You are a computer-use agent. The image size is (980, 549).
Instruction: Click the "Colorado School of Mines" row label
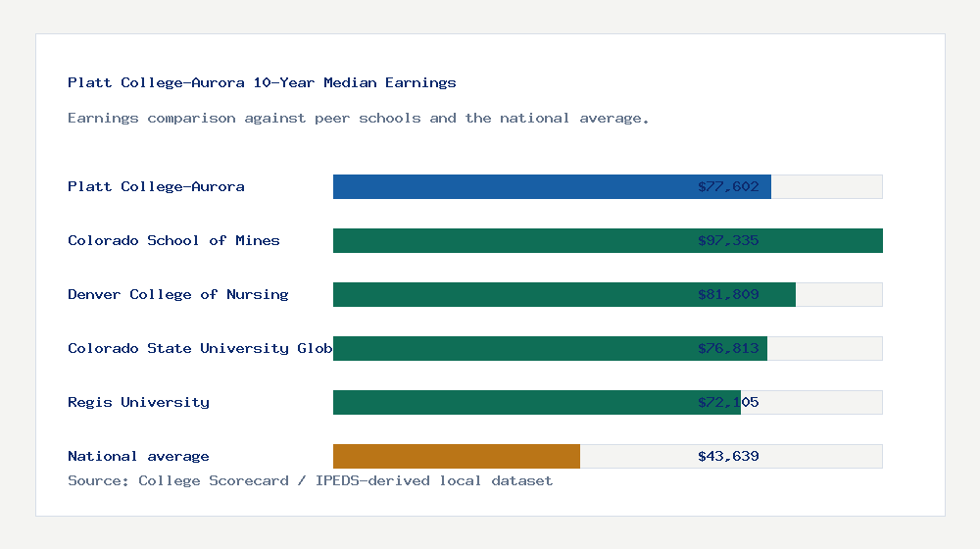click(173, 240)
